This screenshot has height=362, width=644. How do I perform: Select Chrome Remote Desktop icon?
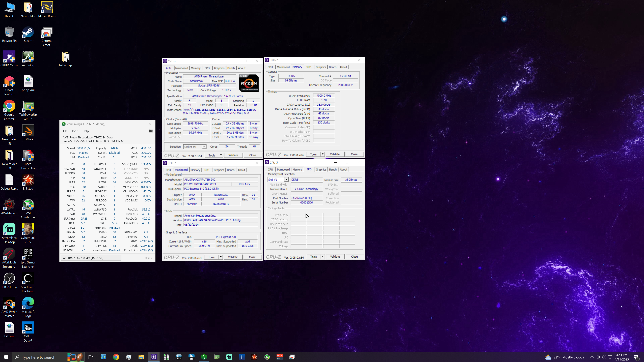point(47,37)
